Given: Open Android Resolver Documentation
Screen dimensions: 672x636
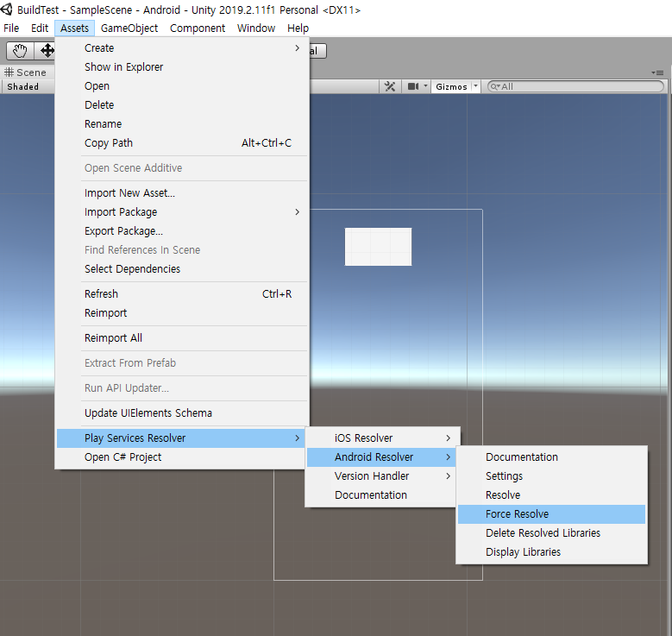Looking at the screenshot, I should (x=551, y=457).
